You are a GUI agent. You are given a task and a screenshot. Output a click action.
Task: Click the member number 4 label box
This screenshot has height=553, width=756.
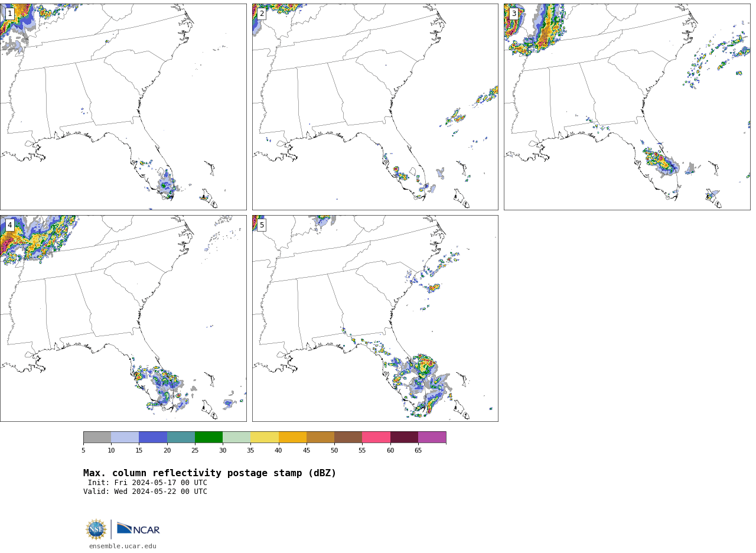(x=9, y=225)
